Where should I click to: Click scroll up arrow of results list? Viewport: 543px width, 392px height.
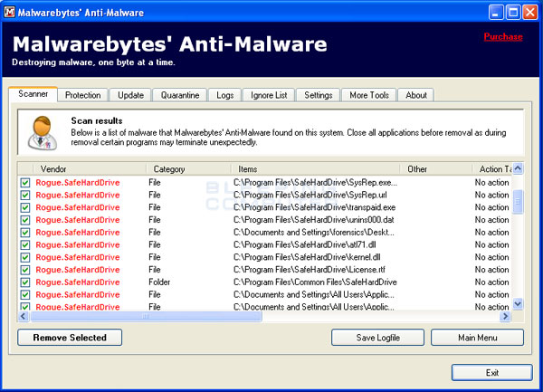tap(518, 168)
